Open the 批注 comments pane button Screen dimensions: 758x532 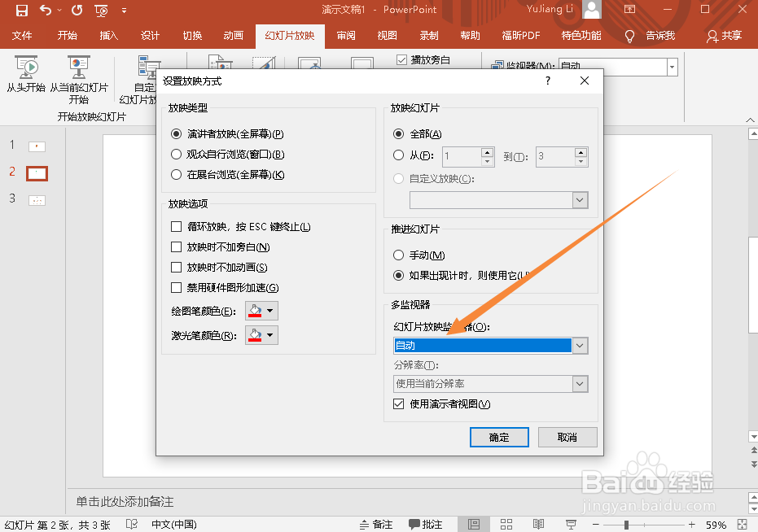(425, 524)
